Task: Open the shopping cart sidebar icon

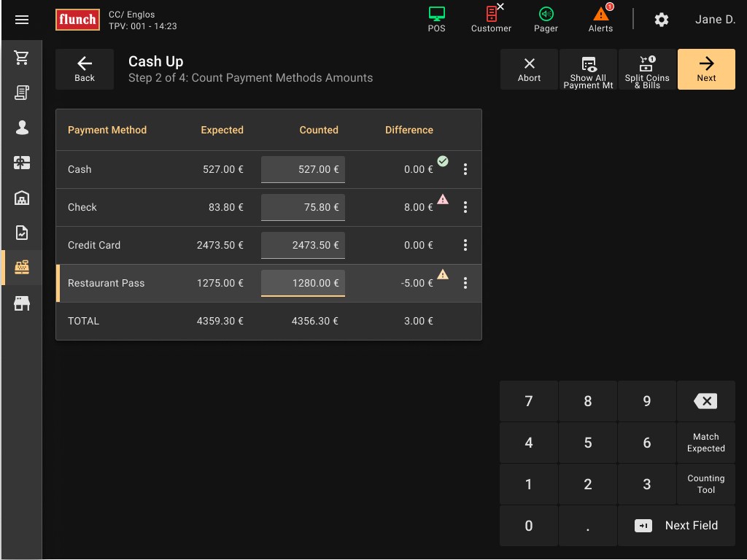Action: (22, 58)
